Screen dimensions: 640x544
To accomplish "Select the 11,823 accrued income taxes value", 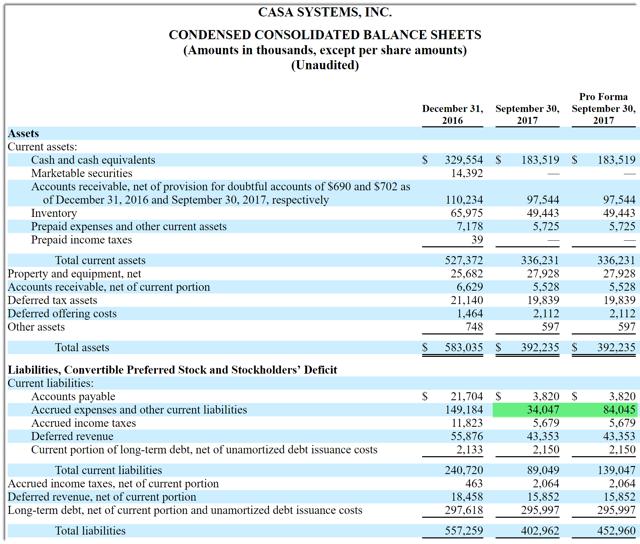I will tap(467, 423).
